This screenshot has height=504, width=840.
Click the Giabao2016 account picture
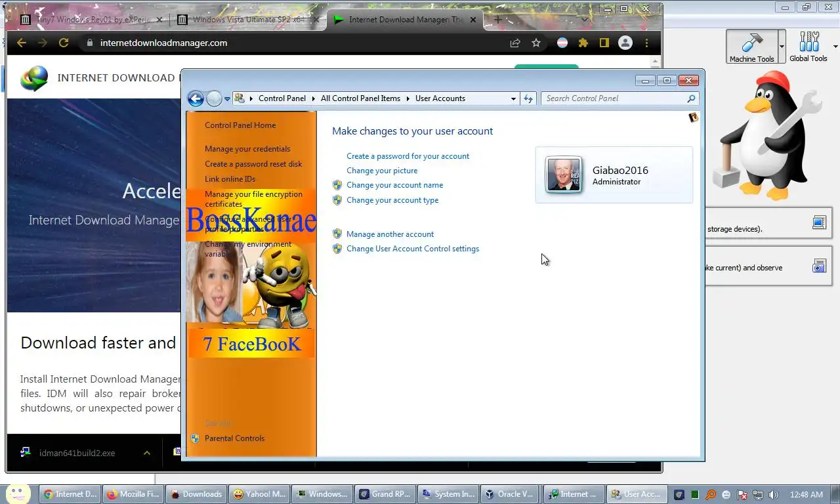564,175
